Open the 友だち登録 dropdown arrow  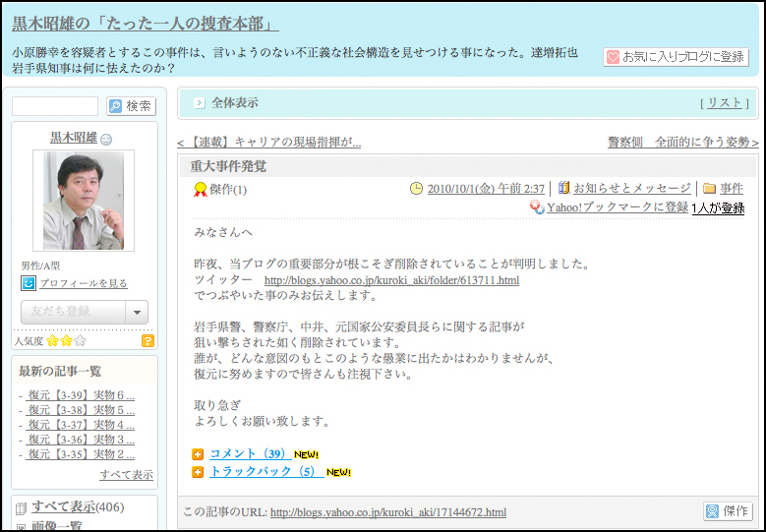[137, 312]
